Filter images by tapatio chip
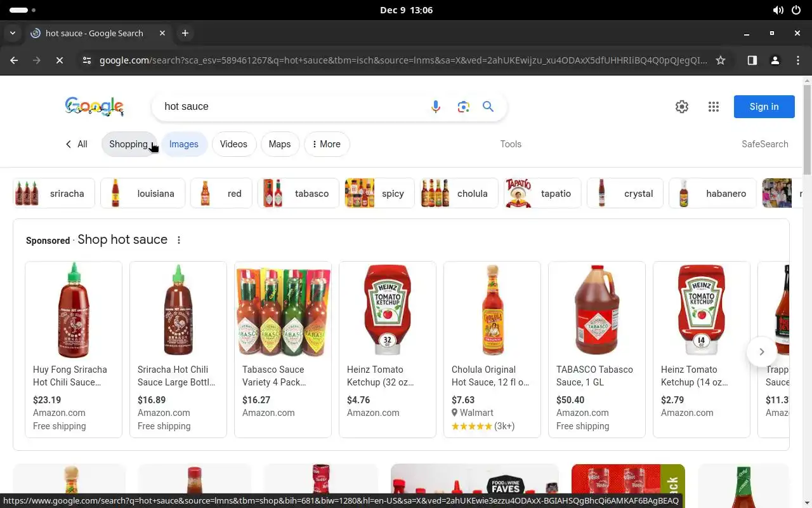 [543, 194]
